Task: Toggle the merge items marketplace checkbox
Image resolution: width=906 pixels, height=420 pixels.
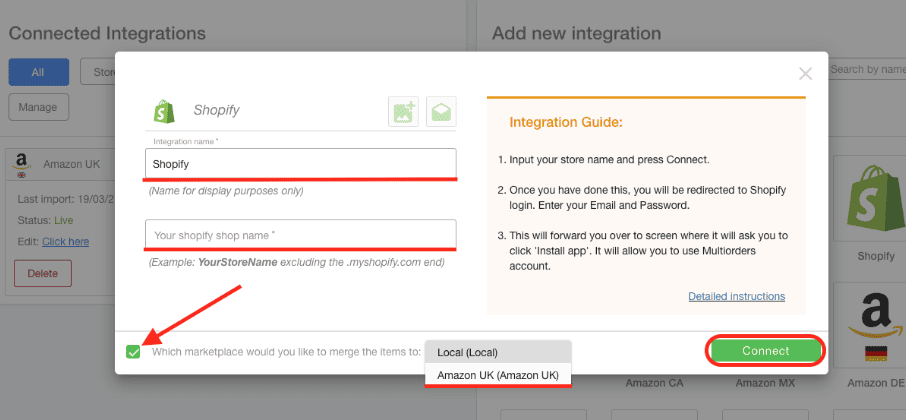Action: pyautogui.click(x=133, y=351)
